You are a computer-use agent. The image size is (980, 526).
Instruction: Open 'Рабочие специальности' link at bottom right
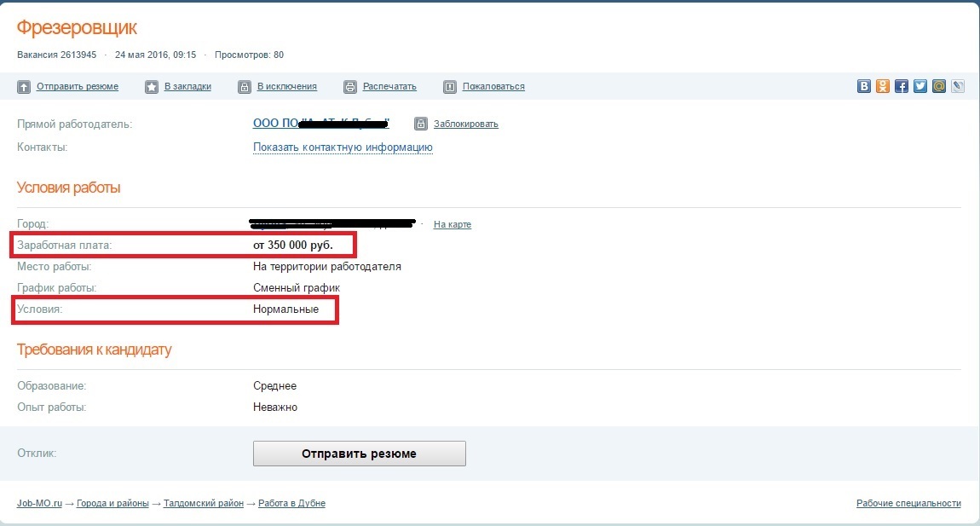[x=908, y=504]
